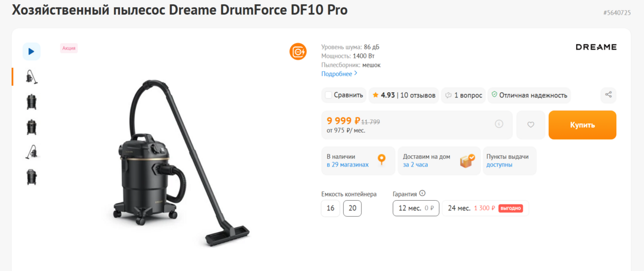This screenshot has height=271, width=644.
Task: Open the 1 вопрос section
Action: click(464, 95)
